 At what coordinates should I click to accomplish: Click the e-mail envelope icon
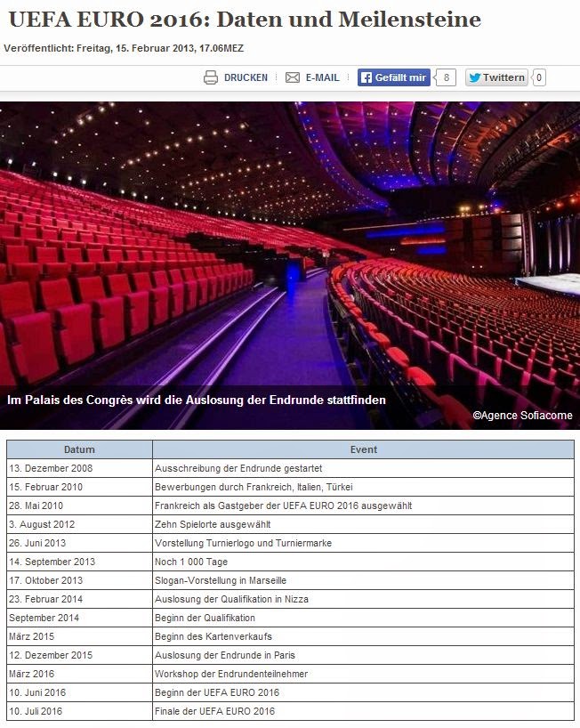[x=293, y=77]
